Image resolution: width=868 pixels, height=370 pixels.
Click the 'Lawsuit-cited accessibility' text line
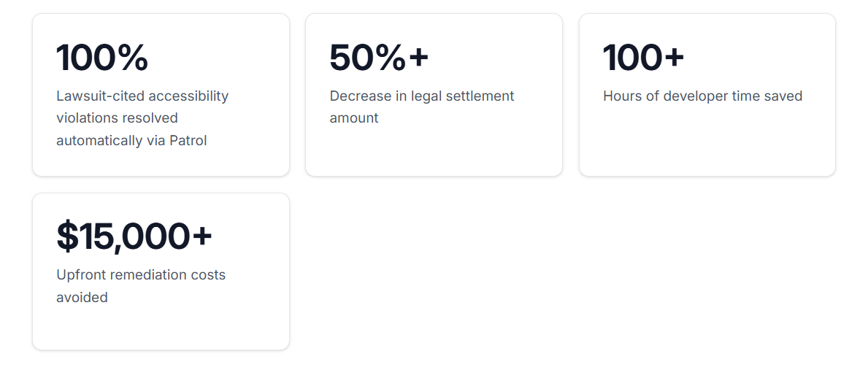[x=142, y=96]
